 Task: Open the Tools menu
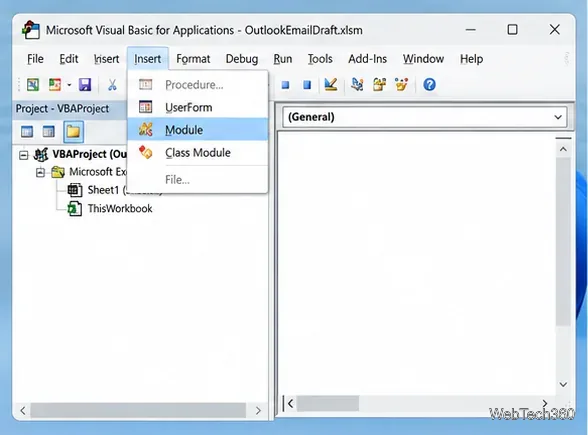pyautogui.click(x=320, y=59)
